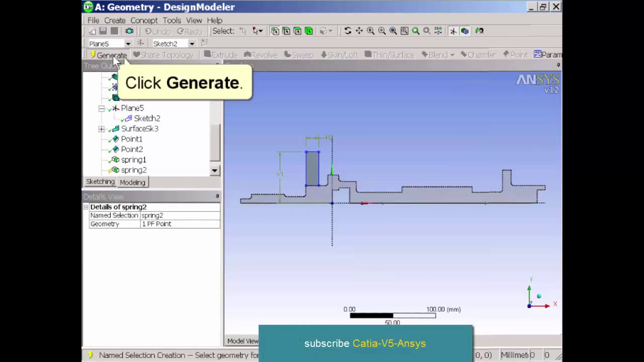Collapse the Plane5 tree node
Image resolution: width=644 pixels, height=362 pixels.
tap(102, 108)
